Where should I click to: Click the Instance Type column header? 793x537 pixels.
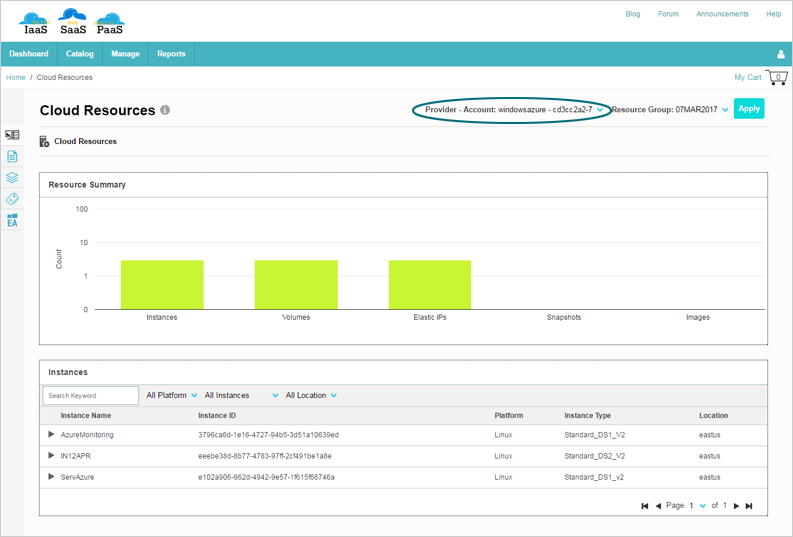588,416
